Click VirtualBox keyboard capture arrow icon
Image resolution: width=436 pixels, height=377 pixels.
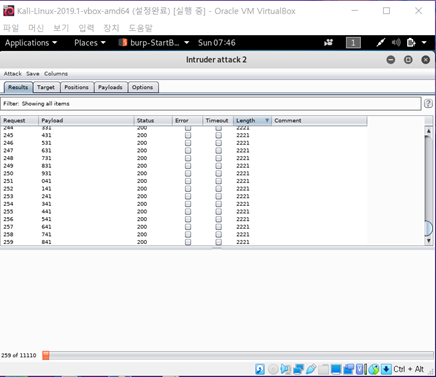[386, 369]
